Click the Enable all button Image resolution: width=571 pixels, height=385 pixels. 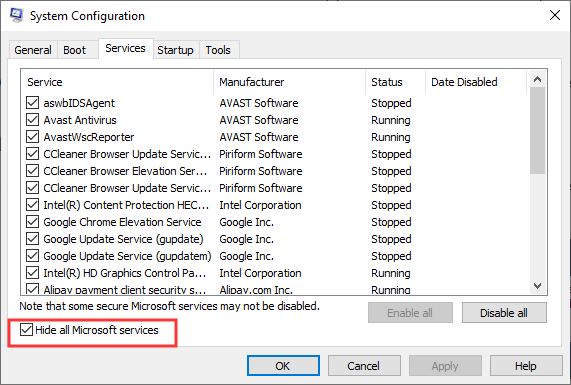410,313
